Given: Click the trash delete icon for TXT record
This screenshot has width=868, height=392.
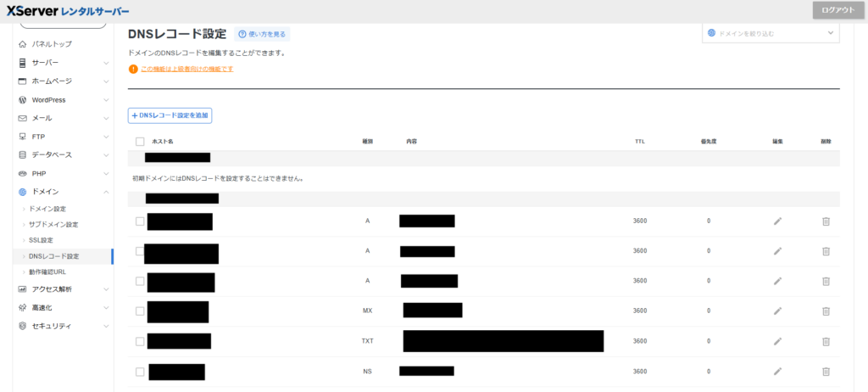Looking at the screenshot, I should point(826,341).
